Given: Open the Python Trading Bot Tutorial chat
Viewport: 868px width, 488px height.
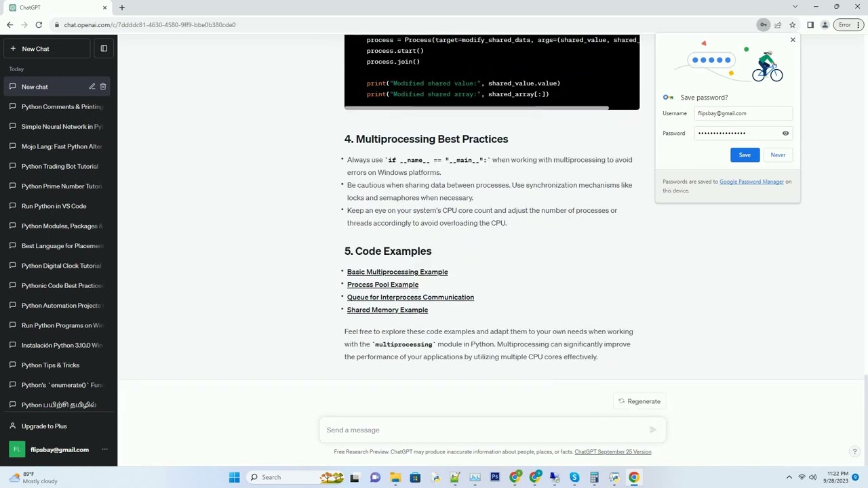Looking at the screenshot, I should [58, 166].
